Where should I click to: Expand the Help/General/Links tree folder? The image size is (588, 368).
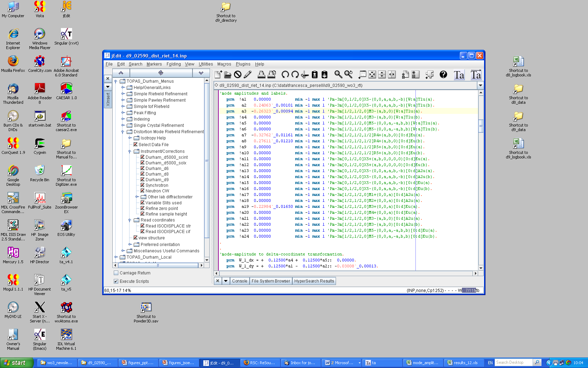[x=123, y=87]
